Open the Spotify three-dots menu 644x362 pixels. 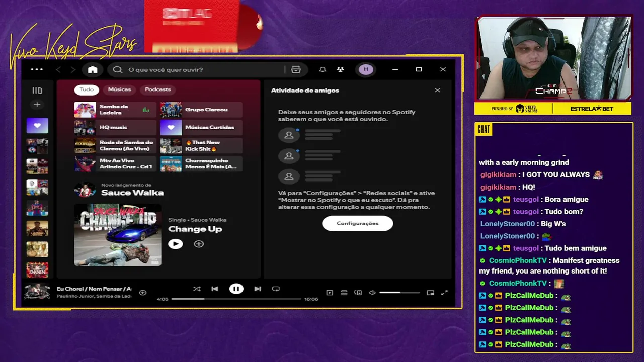[x=37, y=69]
